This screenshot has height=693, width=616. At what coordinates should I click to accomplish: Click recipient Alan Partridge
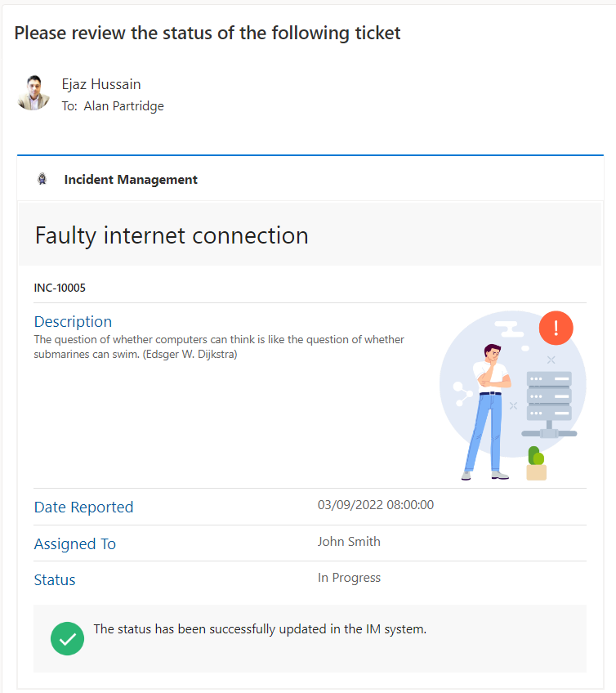(x=123, y=106)
